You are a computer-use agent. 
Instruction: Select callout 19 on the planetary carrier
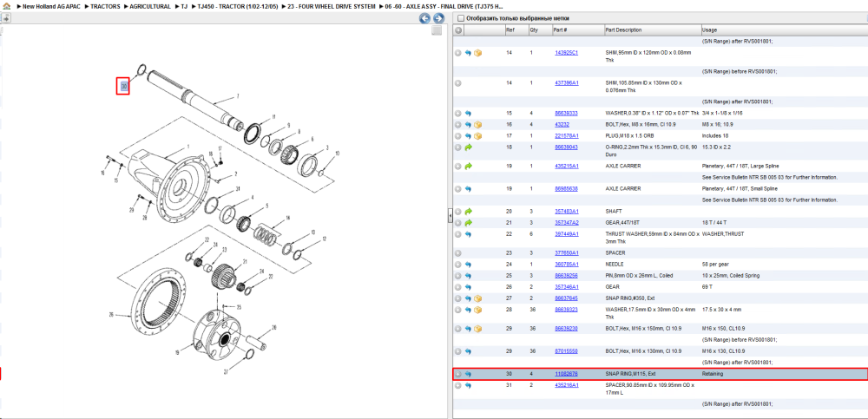click(x=176, y=351)
